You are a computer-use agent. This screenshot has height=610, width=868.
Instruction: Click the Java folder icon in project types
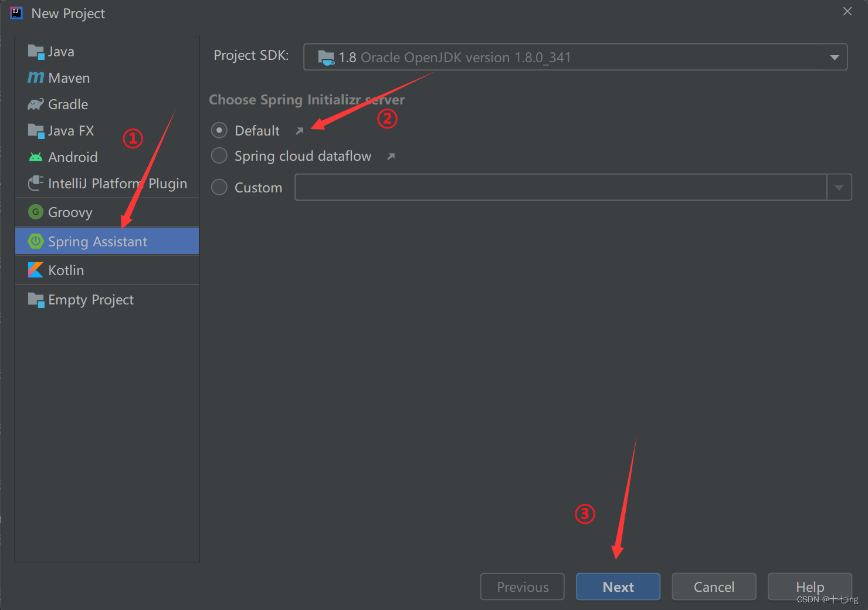pos(36,52)
